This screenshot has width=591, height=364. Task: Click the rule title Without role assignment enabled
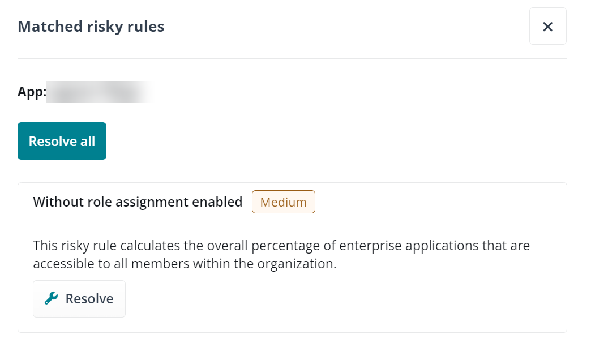[137, 202]
